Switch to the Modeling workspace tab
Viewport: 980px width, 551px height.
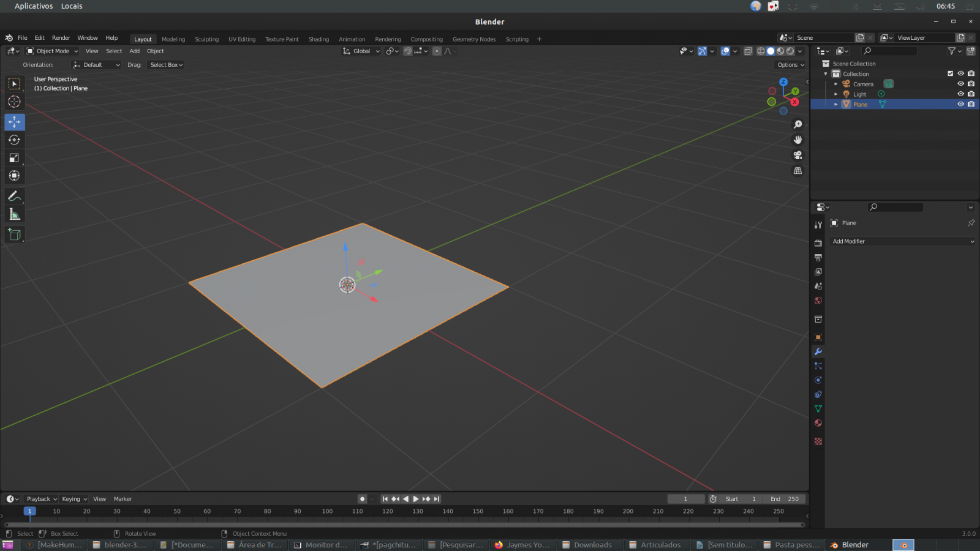point(173,39)
